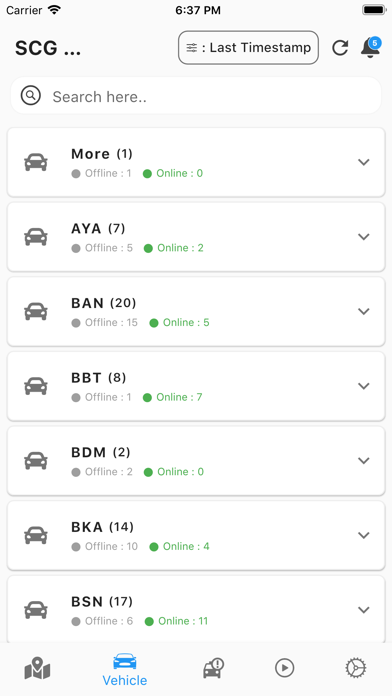Tap car icon of BAN group
This screenshot has width=392, height=696.
coord(36,312)
